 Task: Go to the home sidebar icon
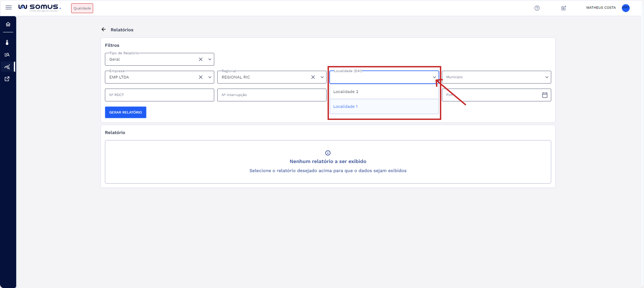(8, 24)
